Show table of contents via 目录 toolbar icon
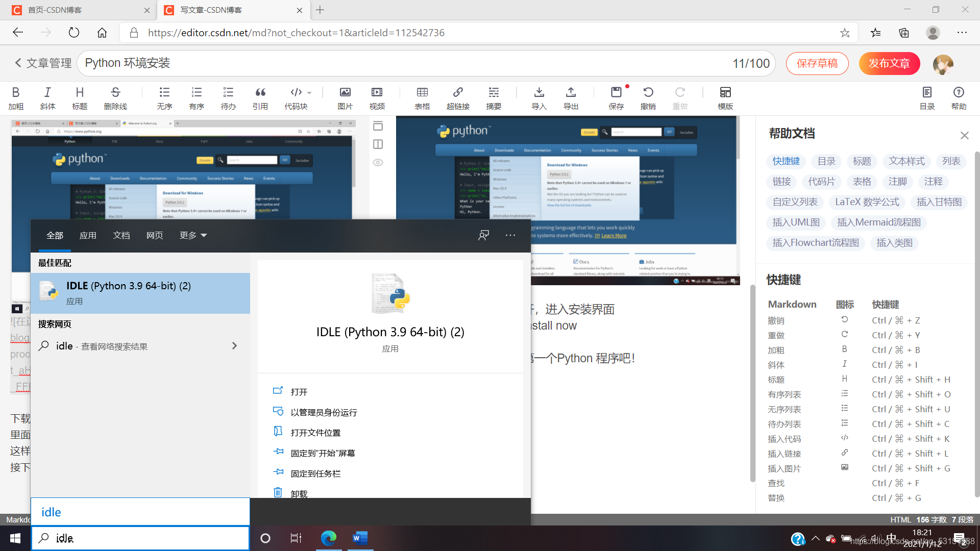 click(927, 98)
